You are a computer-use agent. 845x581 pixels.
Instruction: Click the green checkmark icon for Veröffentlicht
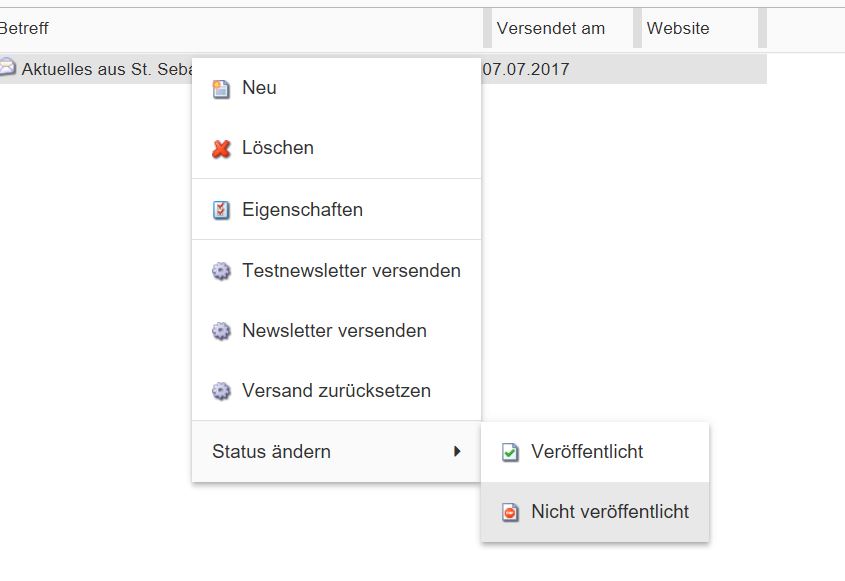pyautogui.click(x=510, y=452)
